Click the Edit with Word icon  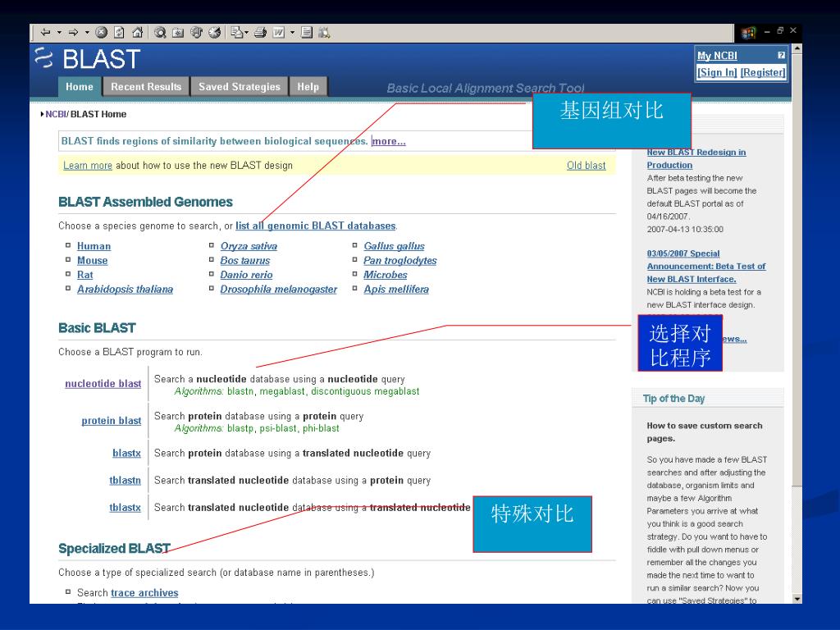tap(279, 33)
